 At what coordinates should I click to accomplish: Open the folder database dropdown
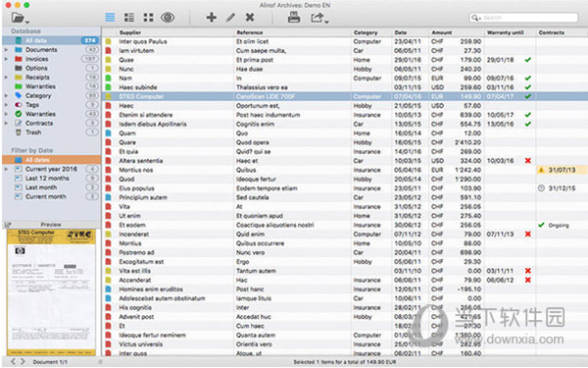pos(20,18)
